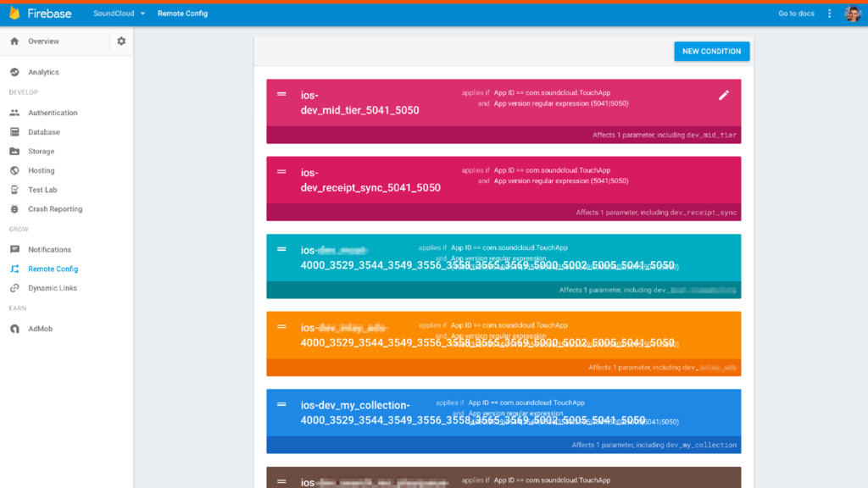The width and height of the screenshot is (868, 488).
Task: Click the Notifications message icon
Action: tap(14, 250)
